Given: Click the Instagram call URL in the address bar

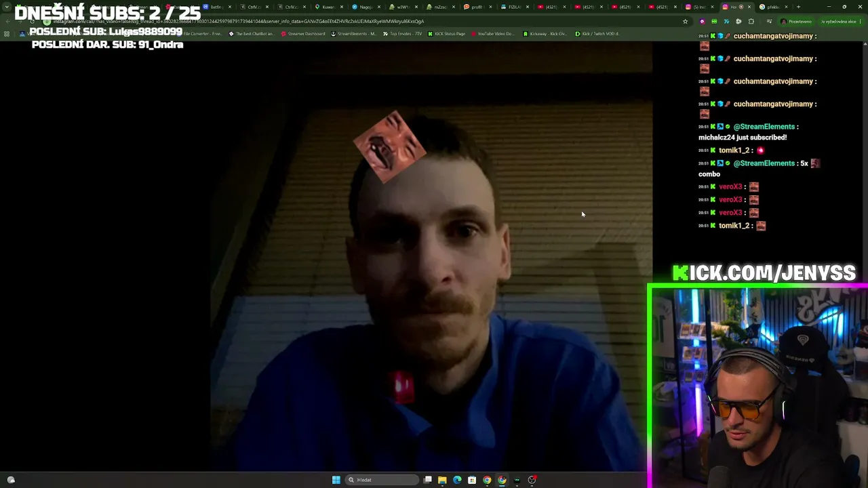Looking at the screenshot, I should [239, 21].
